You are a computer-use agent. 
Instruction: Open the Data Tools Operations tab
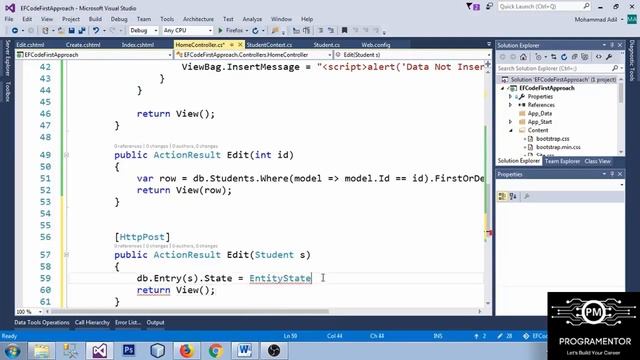(x=42, y=322)
